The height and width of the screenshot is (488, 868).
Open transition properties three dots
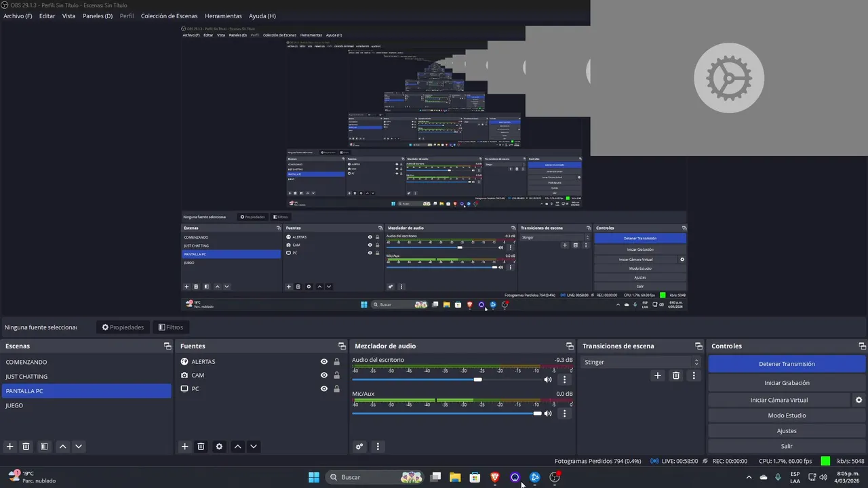pos(694,375)
